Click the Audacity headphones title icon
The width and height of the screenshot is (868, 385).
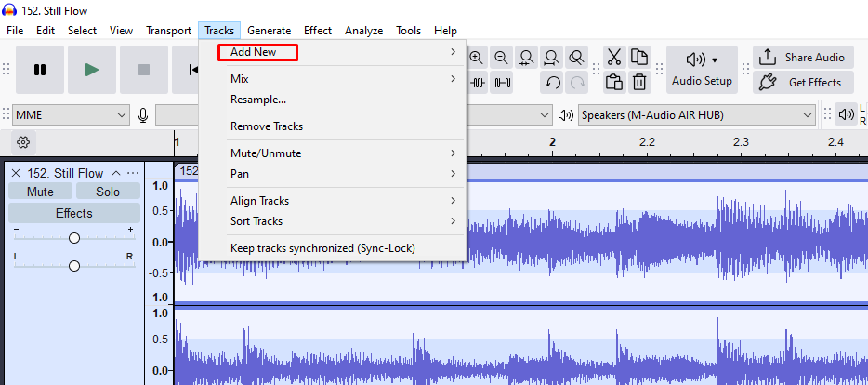tap(9, 10)
